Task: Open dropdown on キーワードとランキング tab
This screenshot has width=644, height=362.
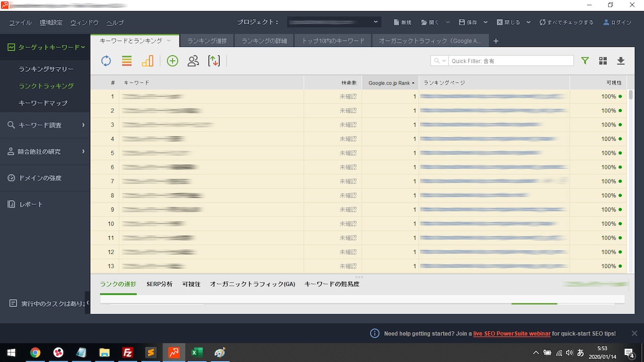Action: (x=169, y=41)
